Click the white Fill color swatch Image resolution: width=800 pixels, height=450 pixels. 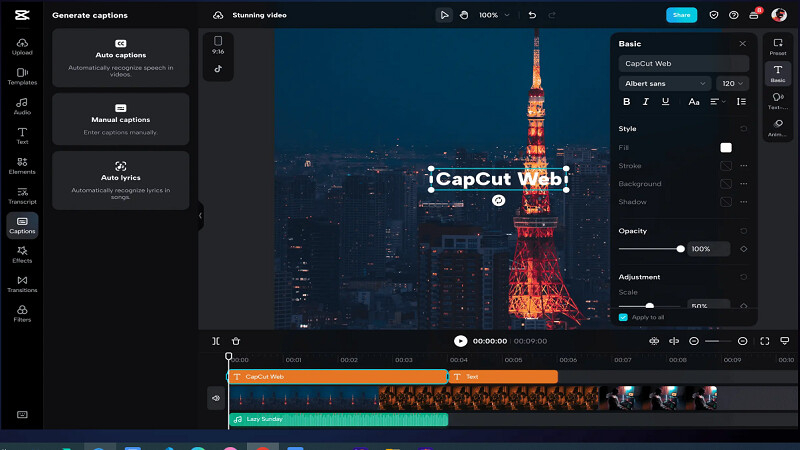point(726,147)
